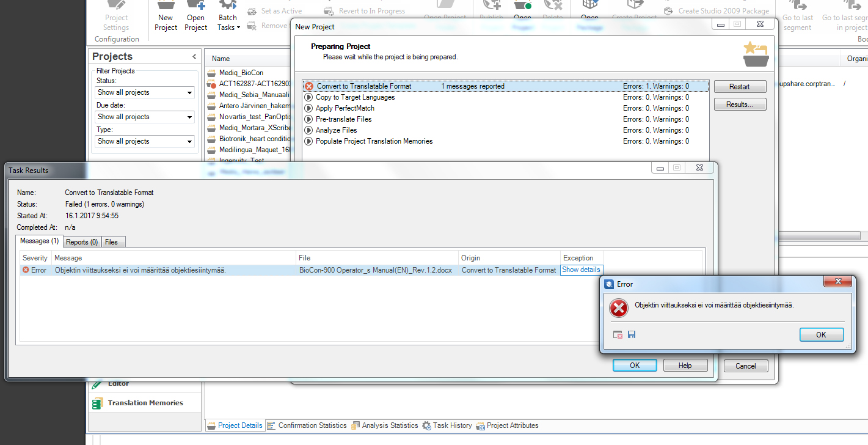Click the Set as Active command
The width and height of the screenshot is (868, 445).
coord(275,11)
